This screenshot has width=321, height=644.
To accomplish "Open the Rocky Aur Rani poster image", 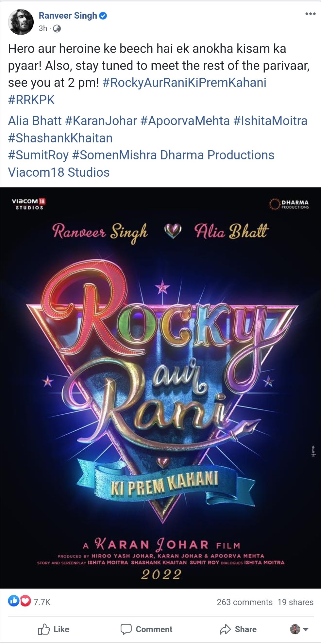I will click(x=160, y=388).
